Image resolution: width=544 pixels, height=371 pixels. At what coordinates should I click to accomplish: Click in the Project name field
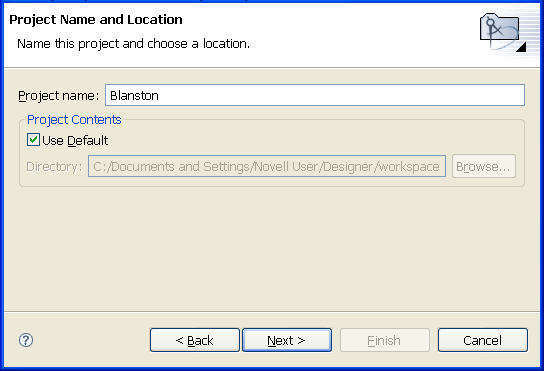pos(315,95)
